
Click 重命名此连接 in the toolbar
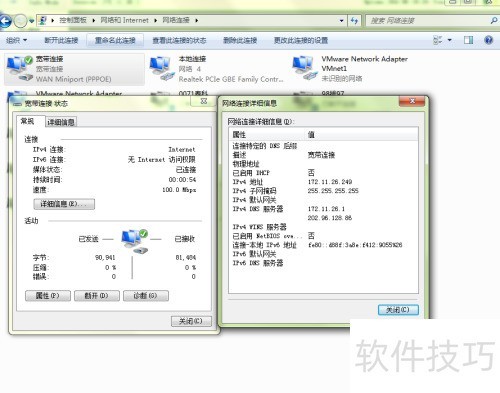click(115, 40)
